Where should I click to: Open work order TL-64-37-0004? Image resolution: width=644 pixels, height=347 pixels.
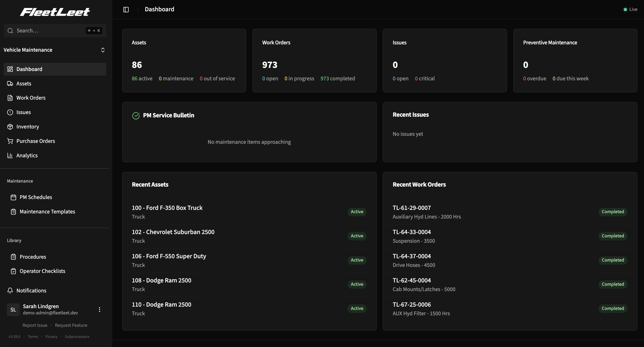(x=510, y=260)
